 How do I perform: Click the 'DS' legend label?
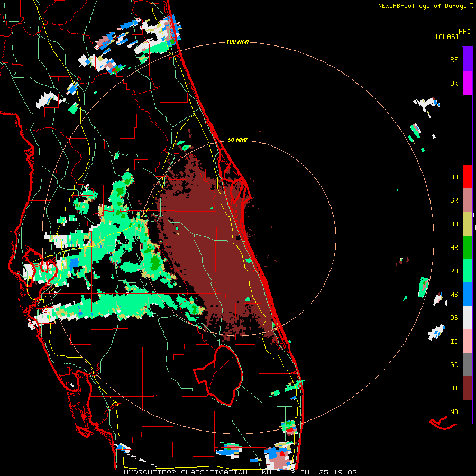pos(454,318)
